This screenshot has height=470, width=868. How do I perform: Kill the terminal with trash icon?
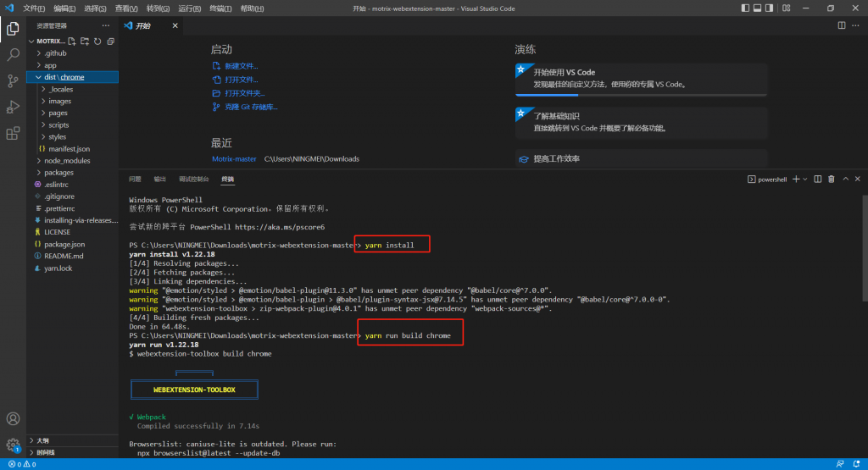832,180
